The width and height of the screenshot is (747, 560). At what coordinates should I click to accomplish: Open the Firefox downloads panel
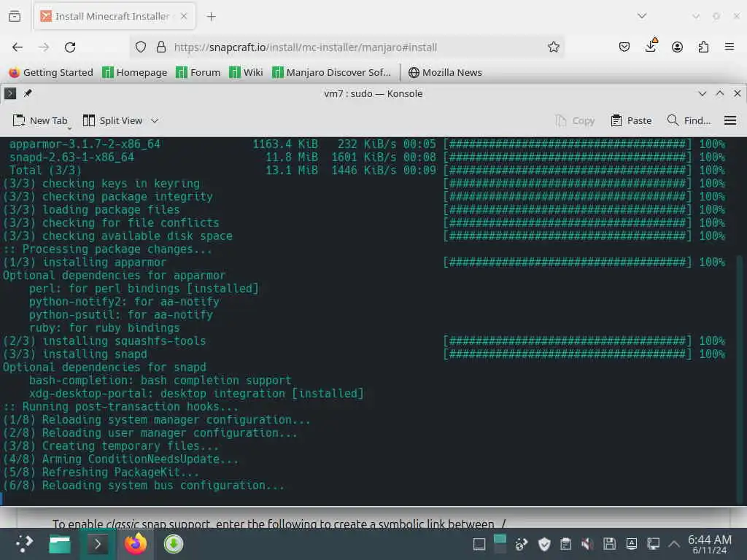(651, 46)
